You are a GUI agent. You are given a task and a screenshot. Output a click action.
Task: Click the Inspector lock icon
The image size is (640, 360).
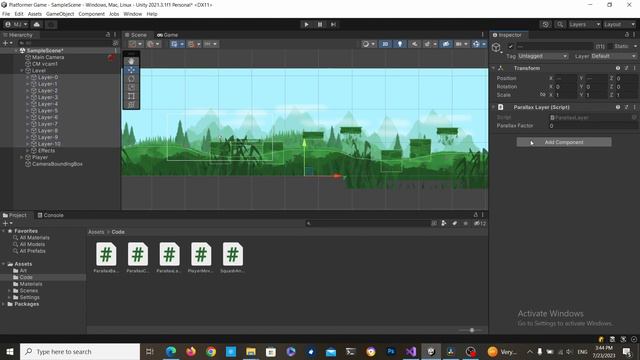coord(627,35)
